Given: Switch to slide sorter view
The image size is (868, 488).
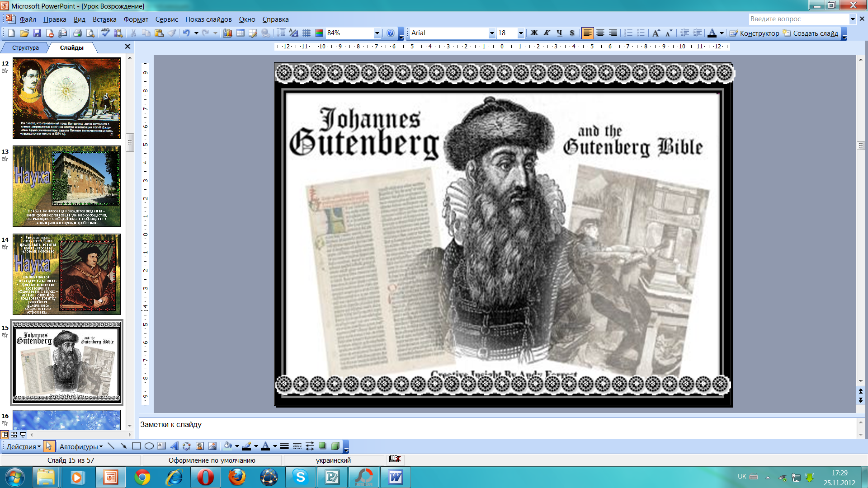Looking at the screenshot, I should tap(14, 435).
